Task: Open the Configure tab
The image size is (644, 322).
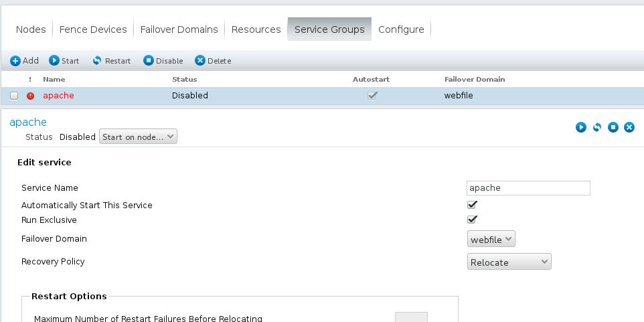Action: [x=401, y=29]
